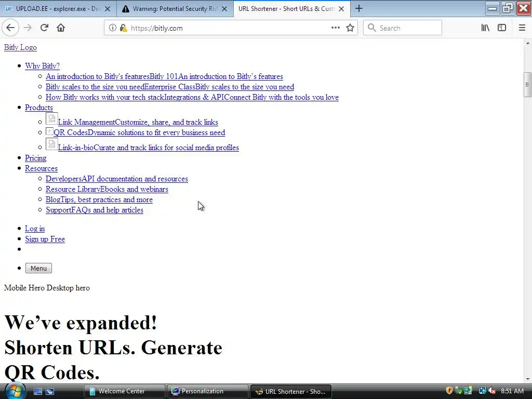This screenshot has width=532, height=399.
Task: Go back using the browser back arrow
Action: pyautogui.click(x=10, y=28)
